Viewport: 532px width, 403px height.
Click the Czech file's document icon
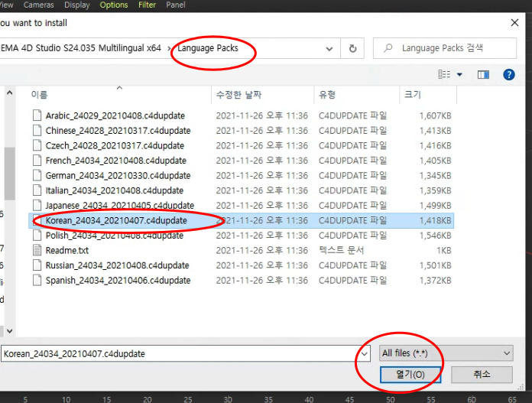[37, 145]
